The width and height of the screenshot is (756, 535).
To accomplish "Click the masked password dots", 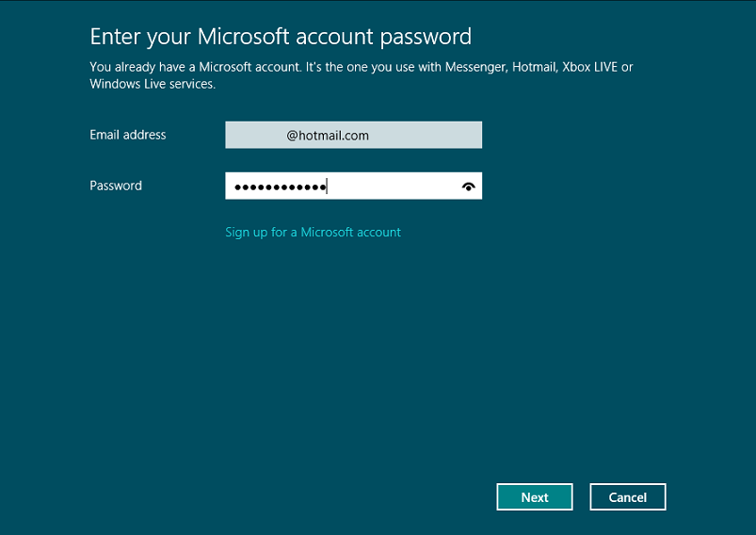I will (280, 187).
